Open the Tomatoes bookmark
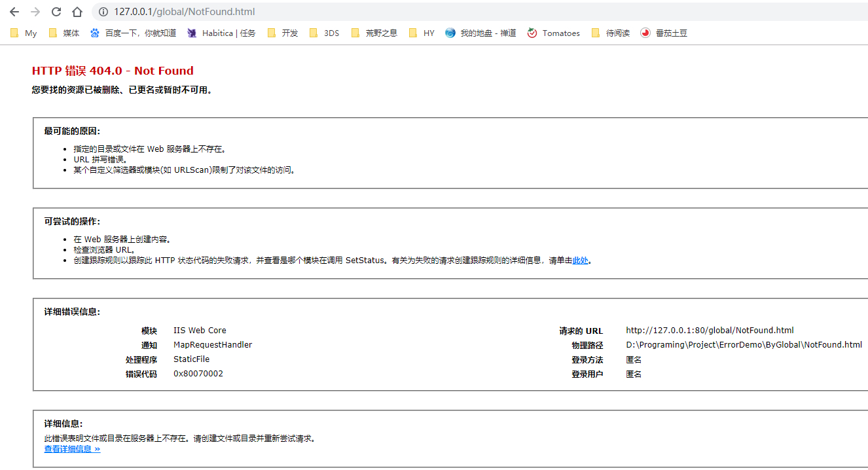The image size is (868, 470). (x=554, y=33)
